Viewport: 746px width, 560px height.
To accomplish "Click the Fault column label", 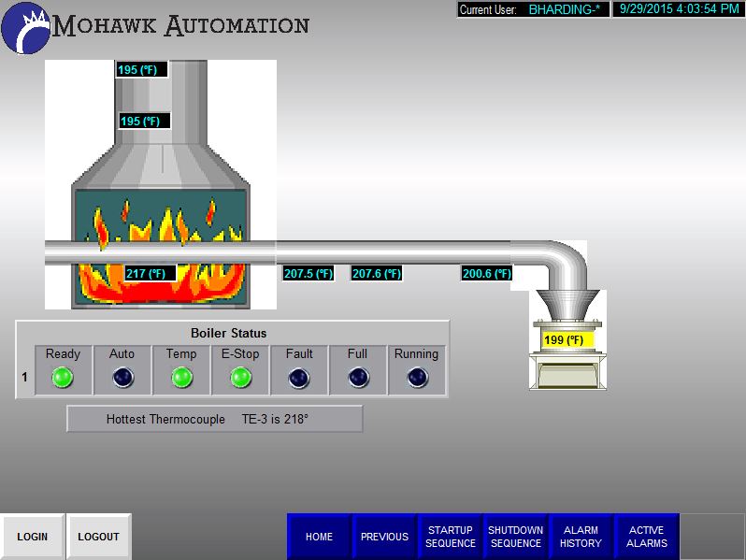I will [x=299, y=354].
